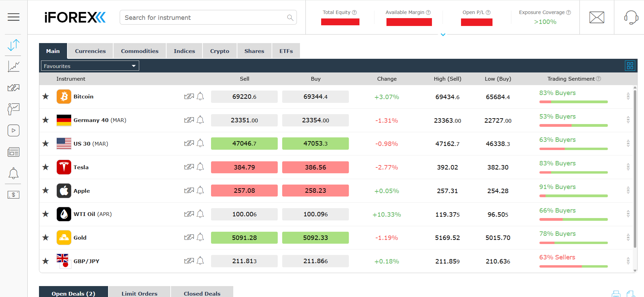Open more options for Apple row
Image resolution: width=644 pixels, height=297 pixels.
[x=628, y=190]
